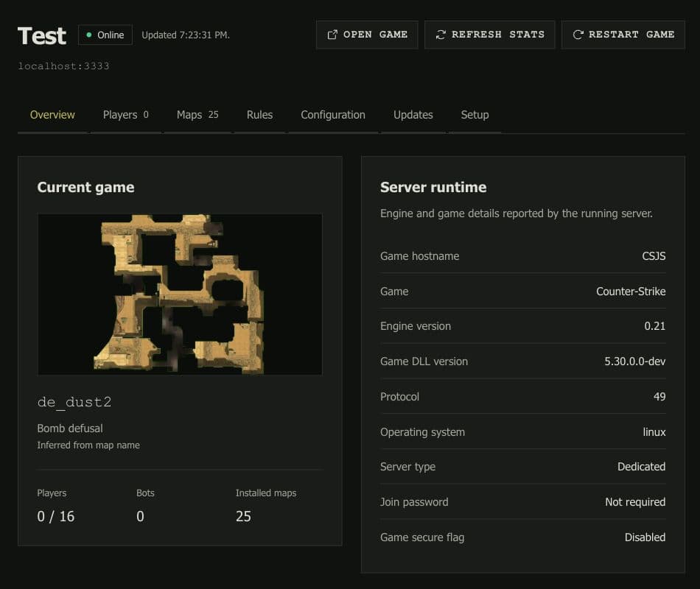The height and width of the screenshot is (589, 700).
Task: Click the Game DLL version 5.30.0.0-dev
Action: point(635,361)
